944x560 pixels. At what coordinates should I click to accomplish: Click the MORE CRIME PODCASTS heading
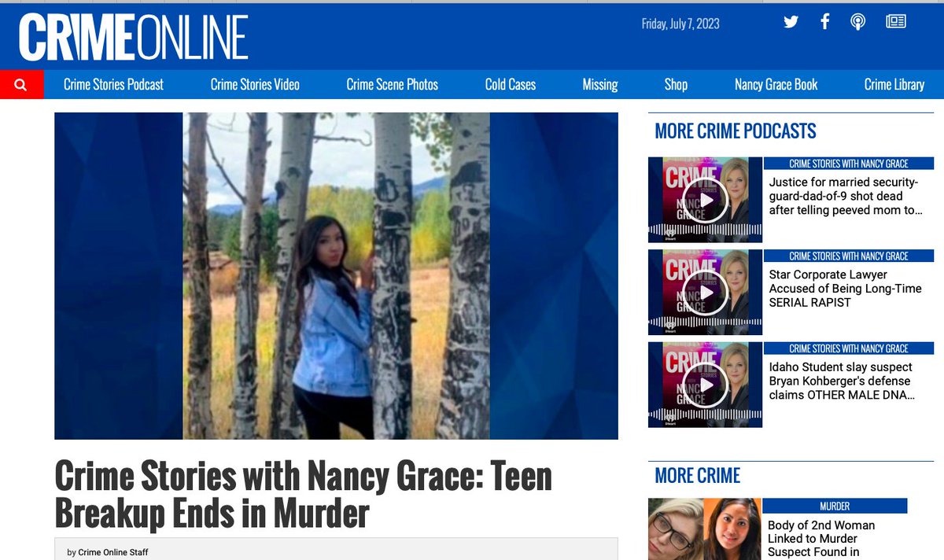(736, 131)
